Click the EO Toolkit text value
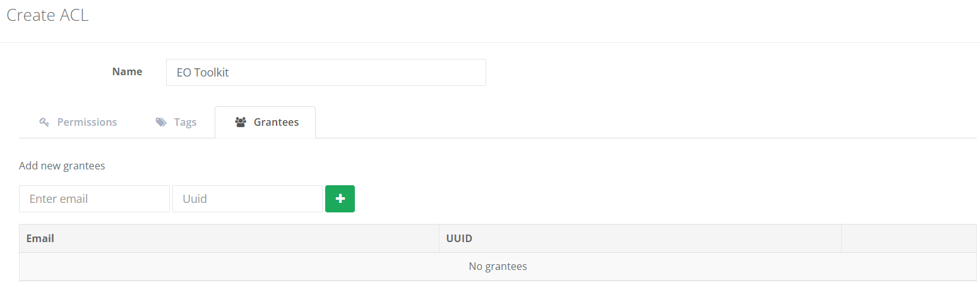The height and width of the screenshot is (287, 980). (203, 73)
